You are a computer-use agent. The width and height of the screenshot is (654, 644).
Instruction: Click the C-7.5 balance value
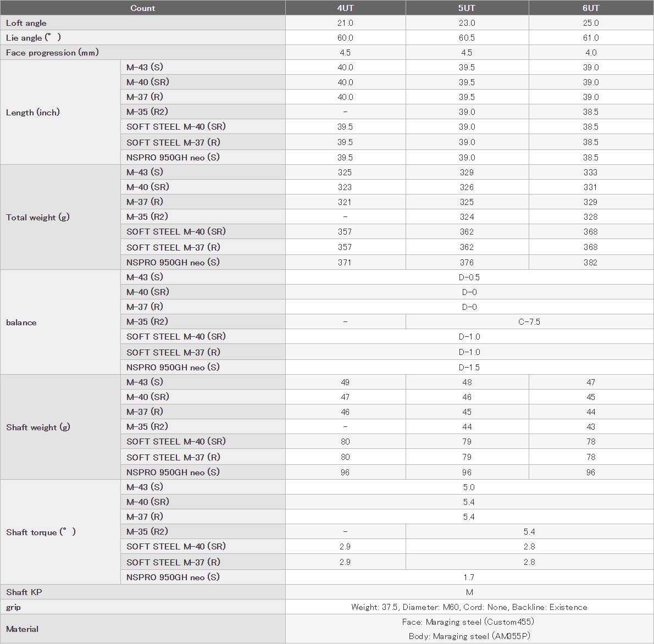pyautogui.click(x=529, y=322)
